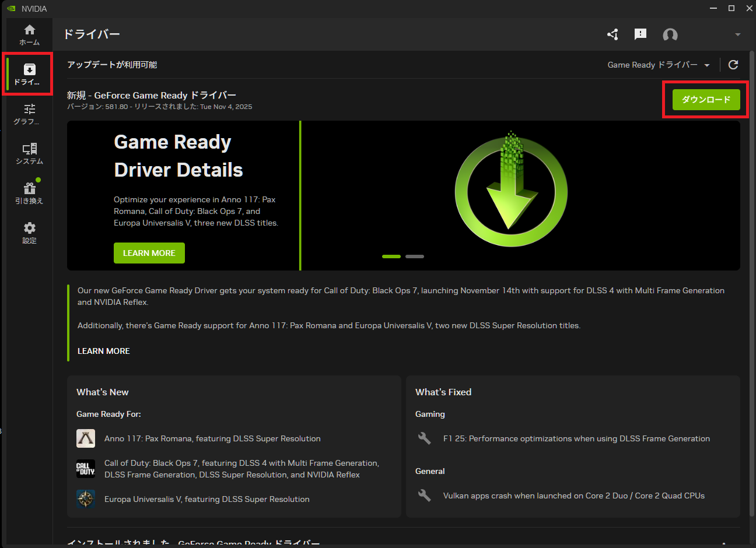Select the first banner slide indicator
756x548 pixels.
point(391,257)
